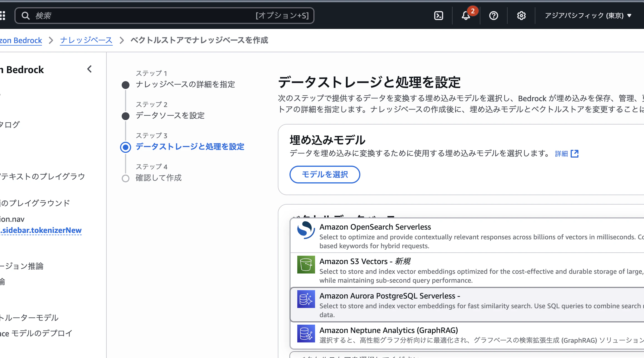Screen dimensions: 644x358
Task: Collapse the Bedrock sidebar with the chevron
Action: [x=89, y=69]
